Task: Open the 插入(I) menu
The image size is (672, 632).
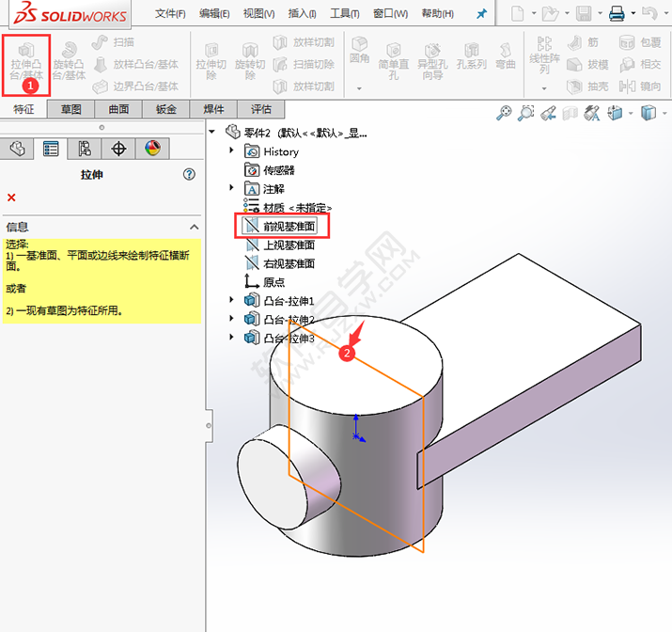Action: pos(302,14)
